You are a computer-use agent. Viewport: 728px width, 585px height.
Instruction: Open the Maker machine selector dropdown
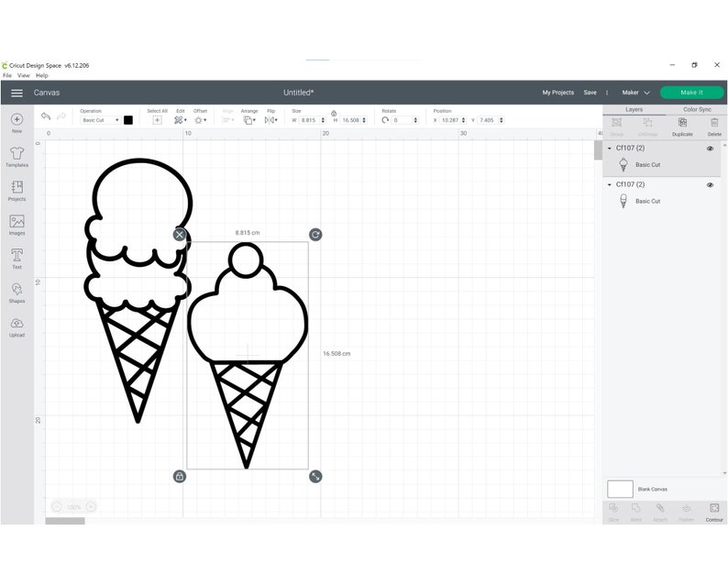[635, 93]
